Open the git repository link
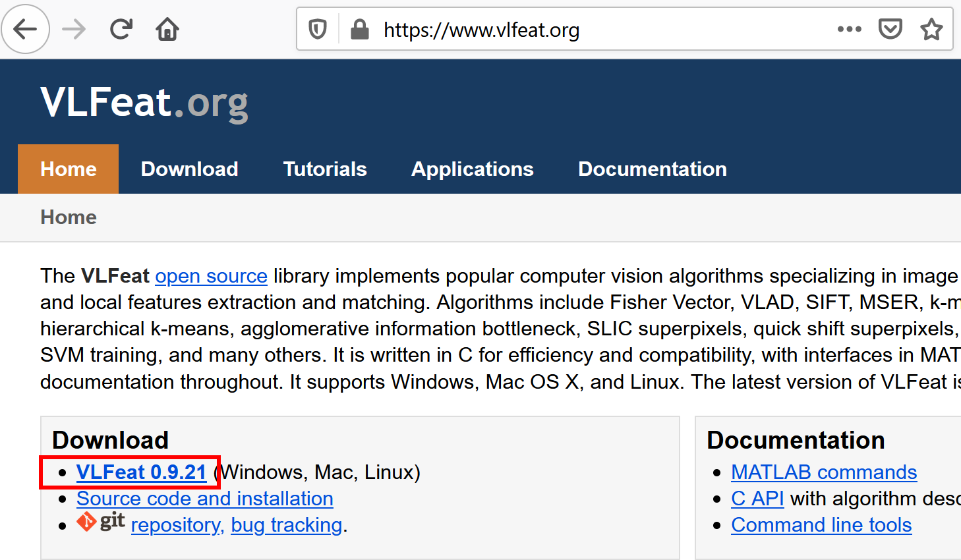This screenshot has height=560, width=961. point(178,525)
